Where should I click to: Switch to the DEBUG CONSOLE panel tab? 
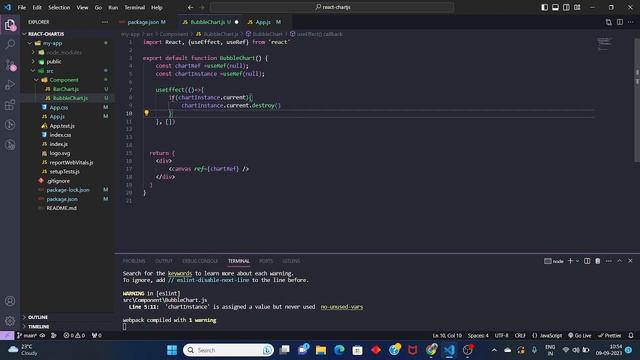(x=200, y=261)
